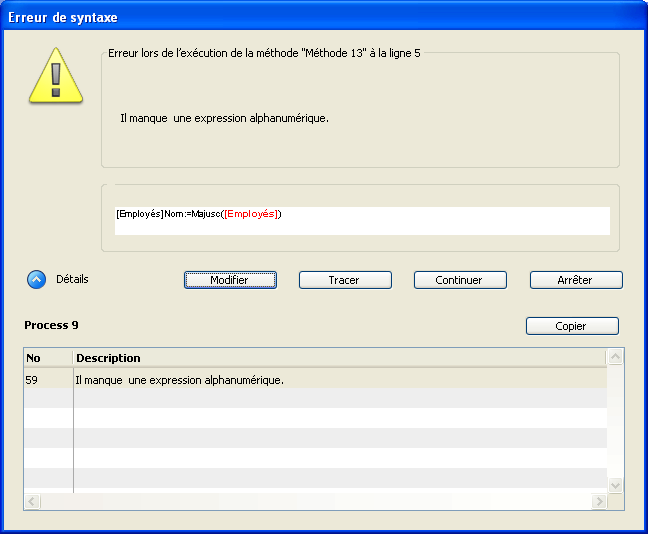Click the horizontal scroll right arrow
The width and height of the screenshot is (648, 534).
tap(599, 501)
